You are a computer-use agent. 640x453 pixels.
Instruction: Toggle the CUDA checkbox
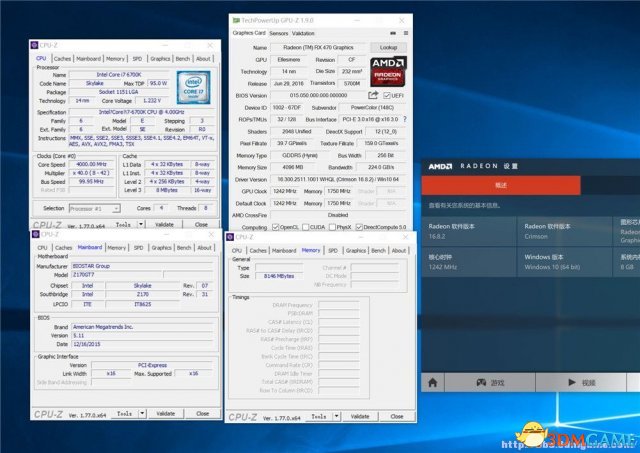tap(305, 227)
